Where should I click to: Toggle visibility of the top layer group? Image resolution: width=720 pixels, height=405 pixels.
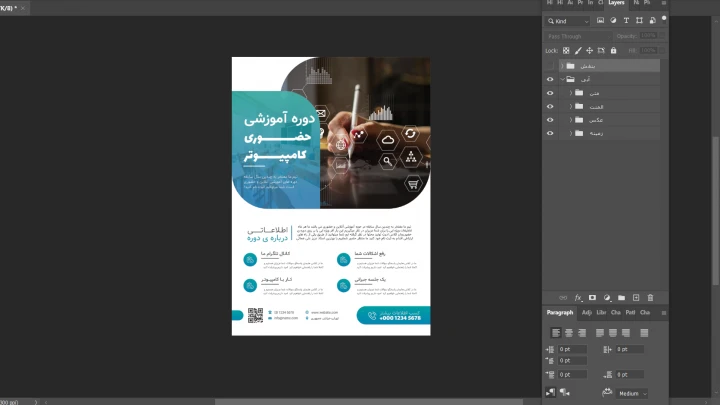(x=549, y=66)
